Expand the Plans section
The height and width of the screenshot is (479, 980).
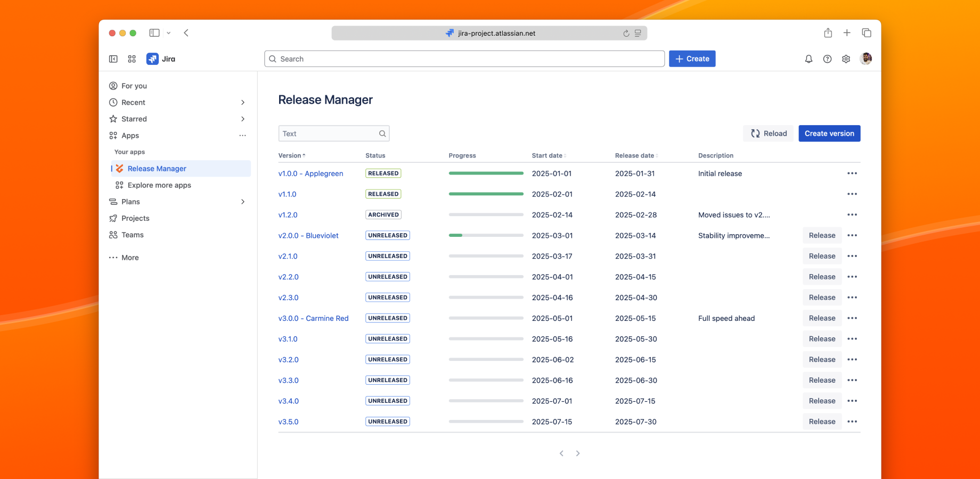tap(243, 202)
